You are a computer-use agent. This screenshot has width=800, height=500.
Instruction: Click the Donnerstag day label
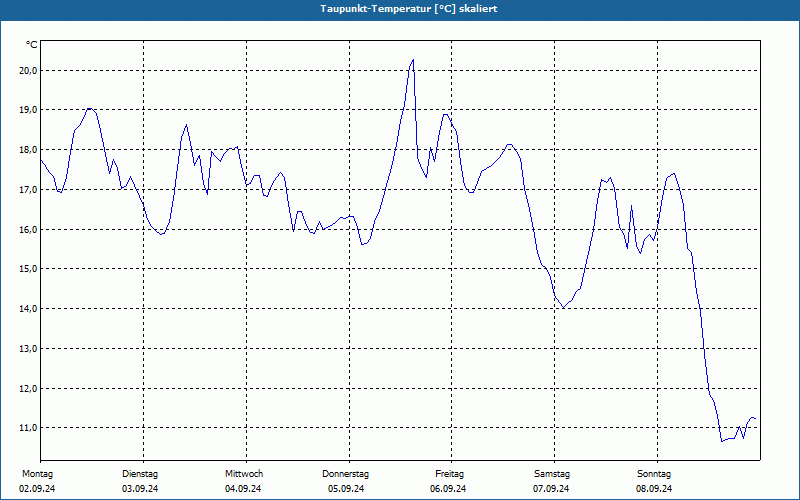pyautogui.click(x=345, y=474)
